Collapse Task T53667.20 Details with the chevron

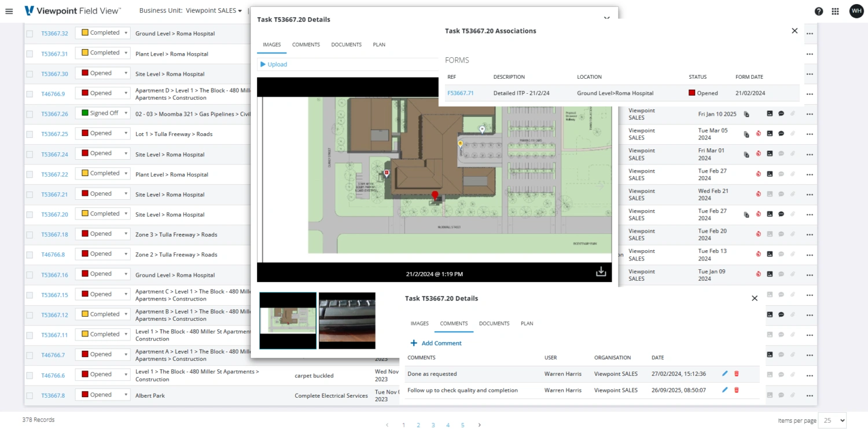[606, 18]
